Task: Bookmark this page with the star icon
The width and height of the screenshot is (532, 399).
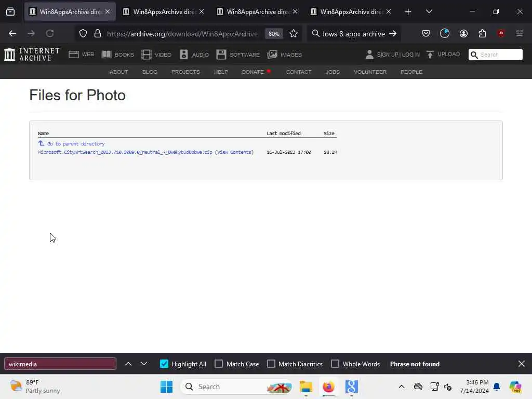Action: pos(294,34)
